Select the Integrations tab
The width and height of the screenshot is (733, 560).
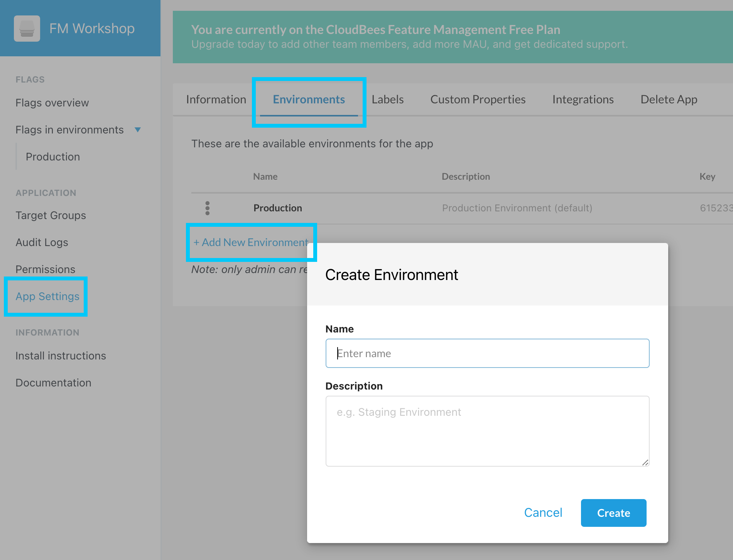(x=583, y=100)
